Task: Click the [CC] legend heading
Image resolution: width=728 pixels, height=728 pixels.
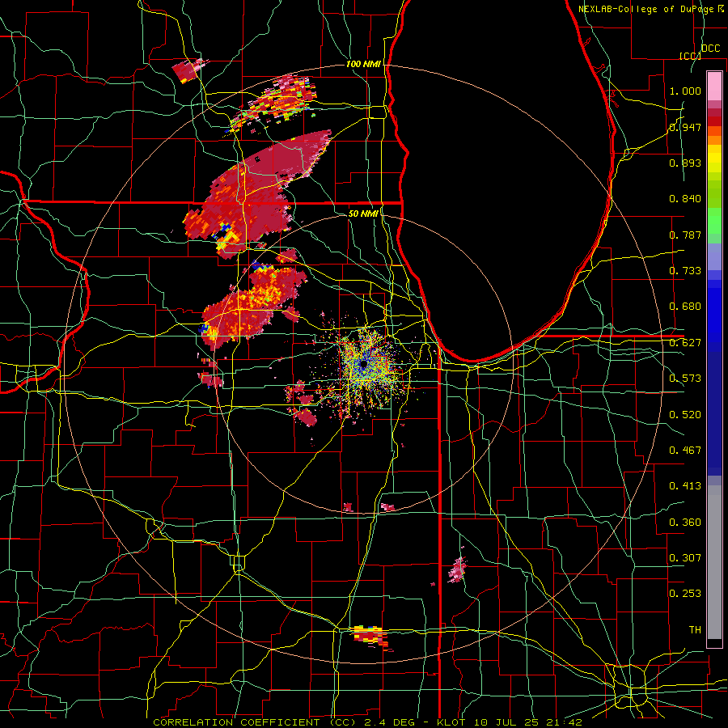Action: pyautogui.click(x=690, y=56)
